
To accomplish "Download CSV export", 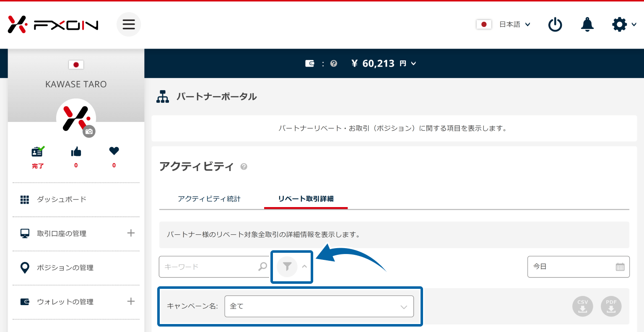I will (x=583, y=306).
